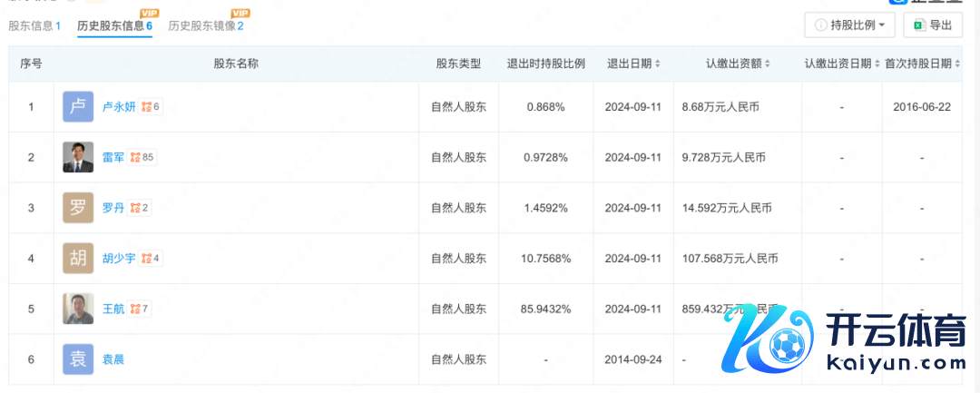
Task: Click the info icon in 持股比例 button
Action: [821, 25]
